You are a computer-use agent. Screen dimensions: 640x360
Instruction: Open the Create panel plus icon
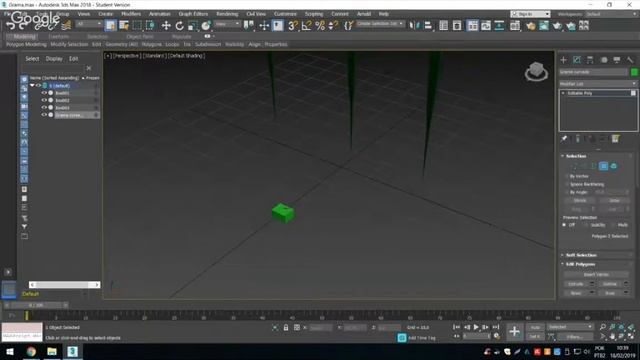click(x=564, y=60)
